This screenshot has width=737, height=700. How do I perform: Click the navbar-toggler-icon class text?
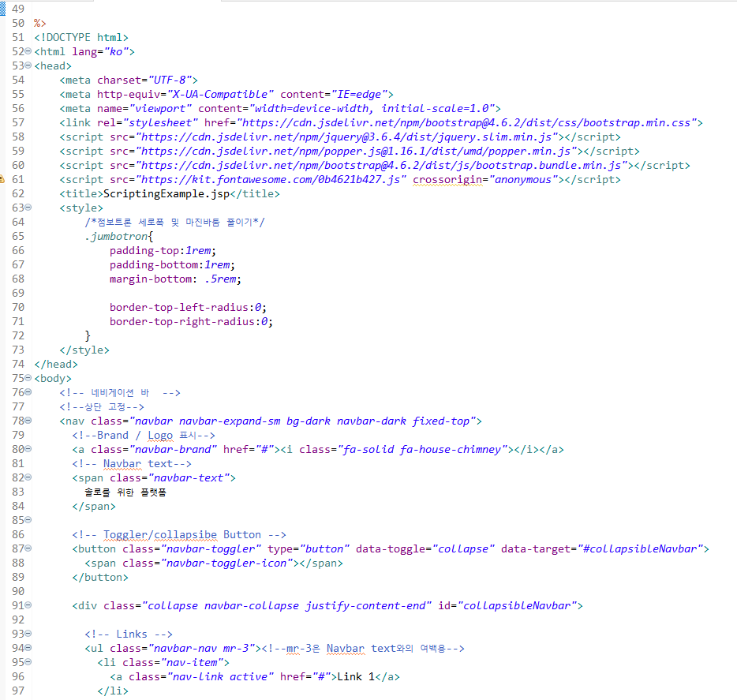pos(226,563)
